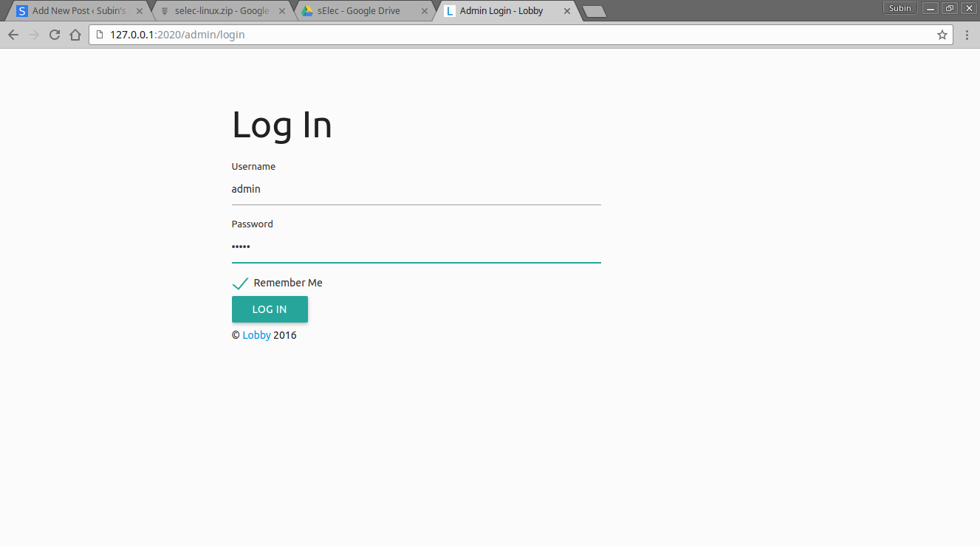Switch to the Add New Post tab
Viewport: 980px width, 547px height.
78,11
